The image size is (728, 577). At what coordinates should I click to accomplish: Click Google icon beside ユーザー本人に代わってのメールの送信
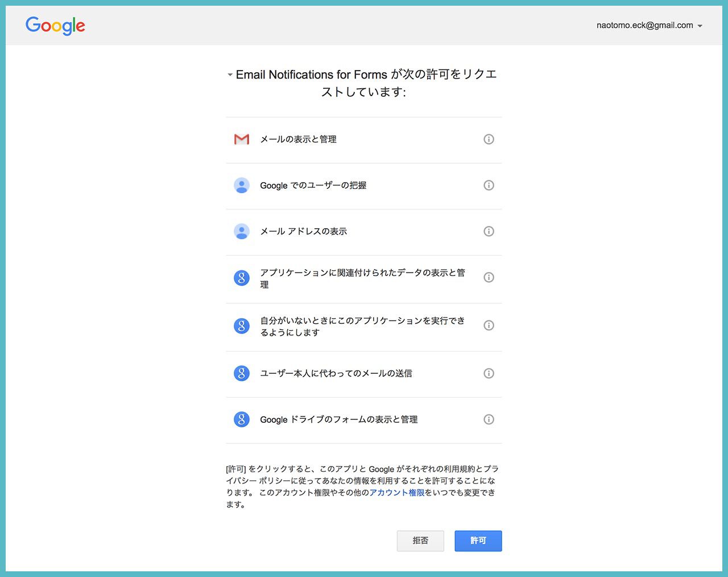[242, 373]
